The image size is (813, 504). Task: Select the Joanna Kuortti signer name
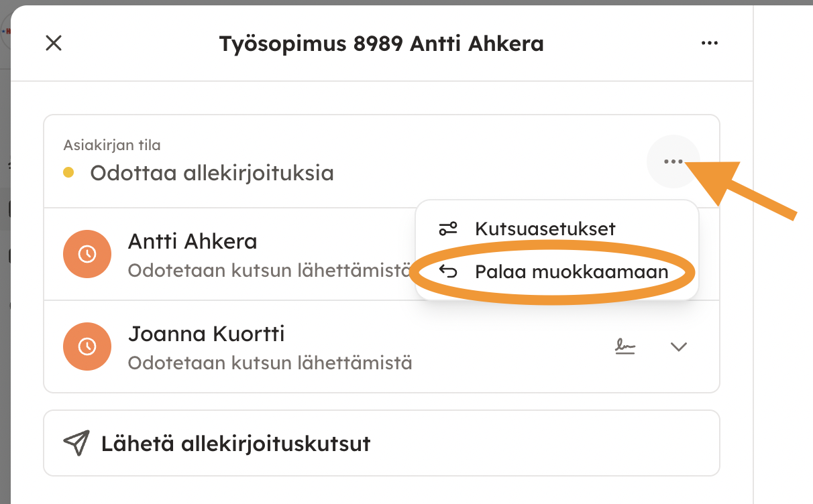(x=207, y=334)
